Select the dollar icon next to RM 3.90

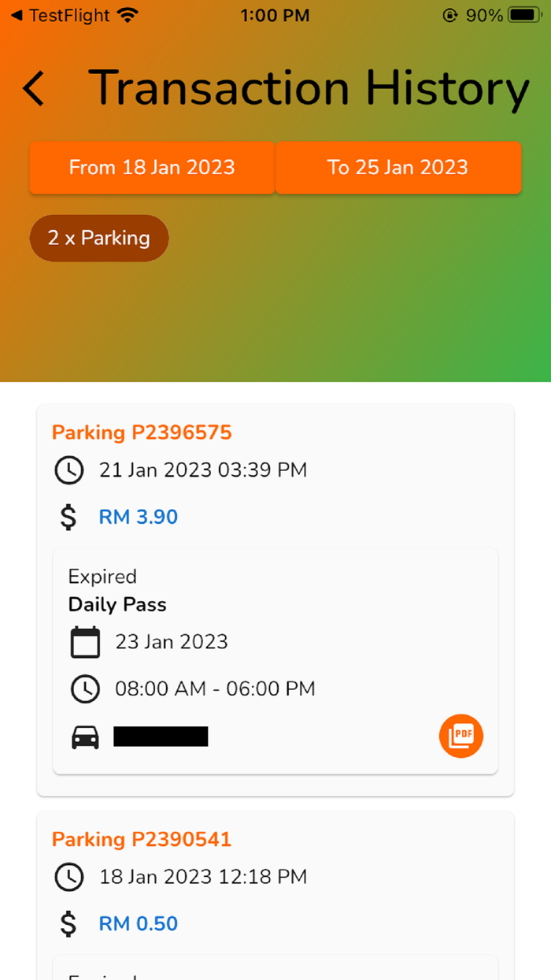[x=69, y=517]
